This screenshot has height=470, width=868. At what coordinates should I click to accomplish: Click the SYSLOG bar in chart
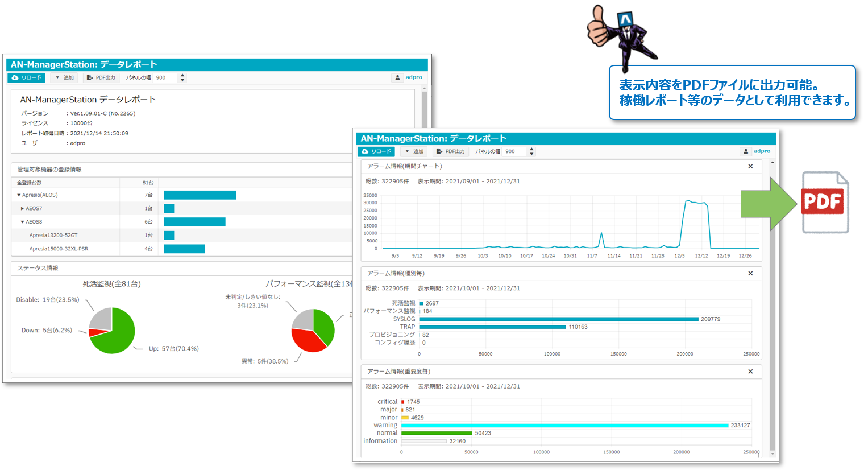pyautogui.click(x=559, y=319)
